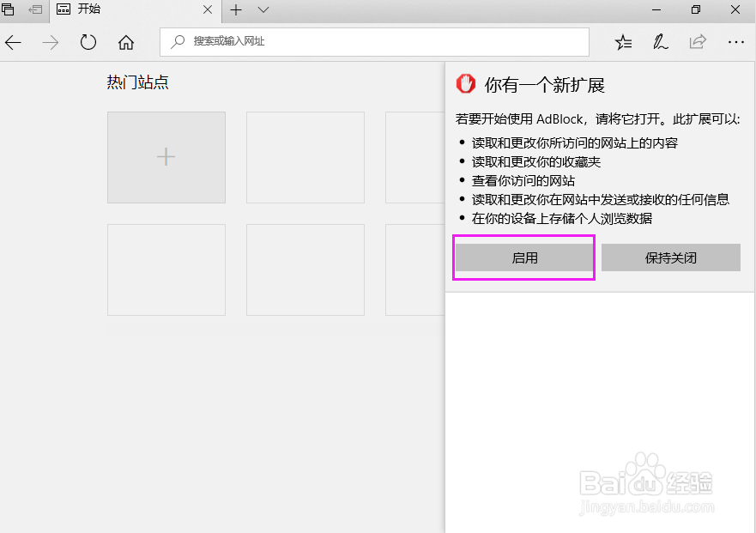The width and height of the screenshot is (756, 533).
Task: Open the home page icon
Action: coord(126,42)
